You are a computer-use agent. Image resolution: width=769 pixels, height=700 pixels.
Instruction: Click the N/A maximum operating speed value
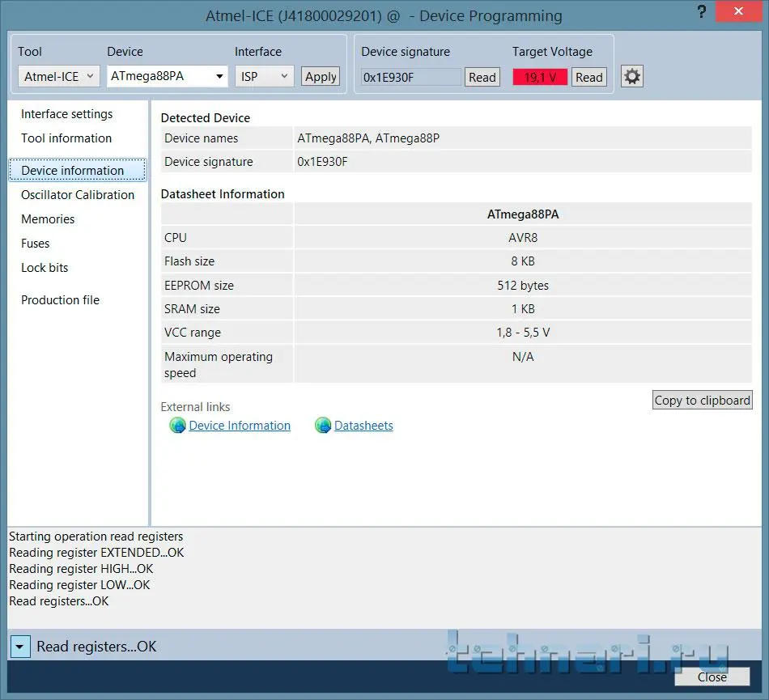coord(523,356)
